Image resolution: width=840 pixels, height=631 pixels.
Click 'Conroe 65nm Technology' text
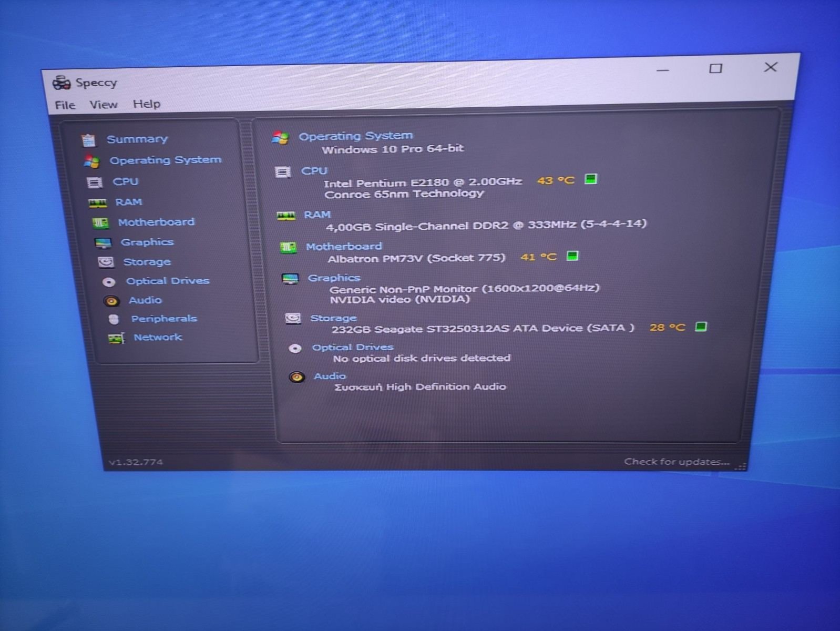[404, 194]
